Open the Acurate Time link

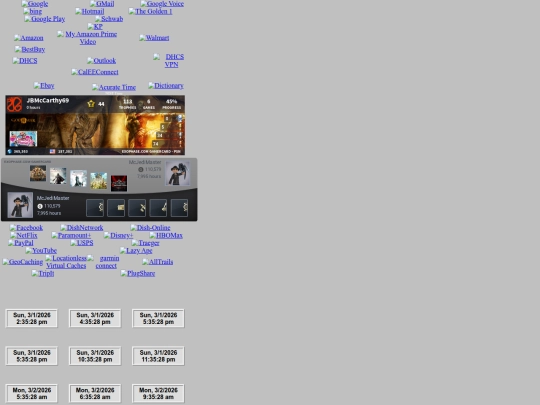click(114, 87)
